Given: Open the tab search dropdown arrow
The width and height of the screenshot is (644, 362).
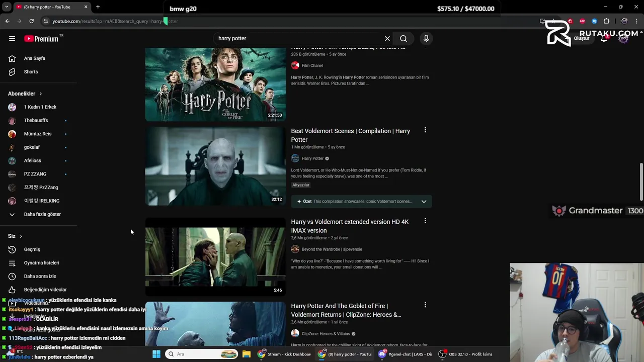Looking at the screenshot, I should [x=6, y=7].
